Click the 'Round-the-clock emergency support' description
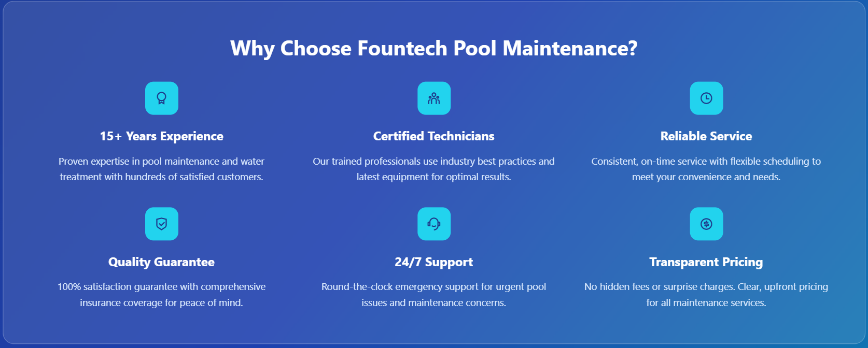The height and width of the screenshot is (348, 868). click(x=434, y=295)
